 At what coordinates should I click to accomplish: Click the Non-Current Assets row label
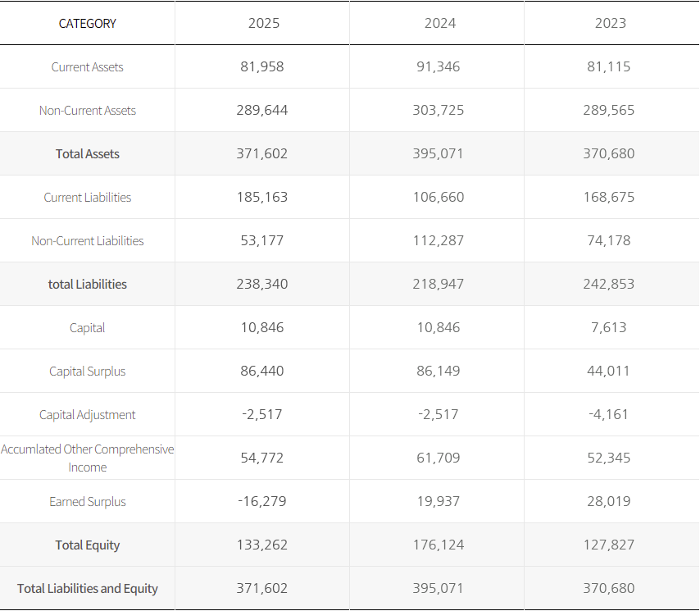click(x=88, y=111)
